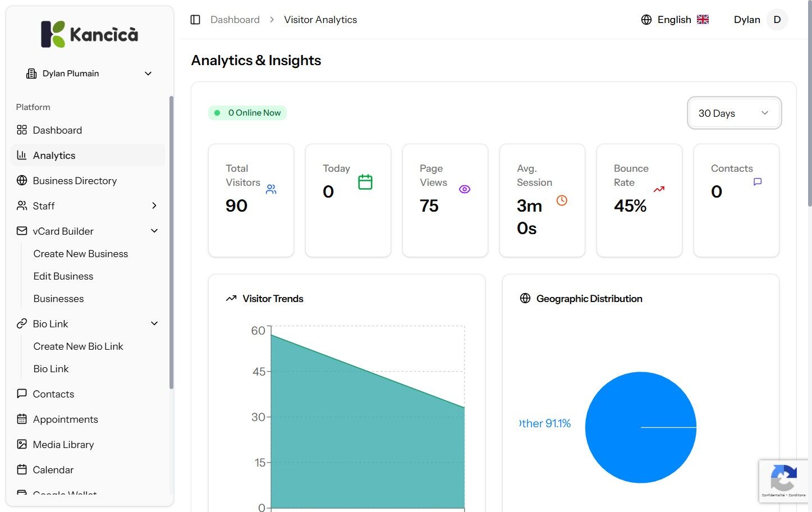The image size is (812, 512).
Task: Open the 30 Days period dropdown
Action: (734, 113)
